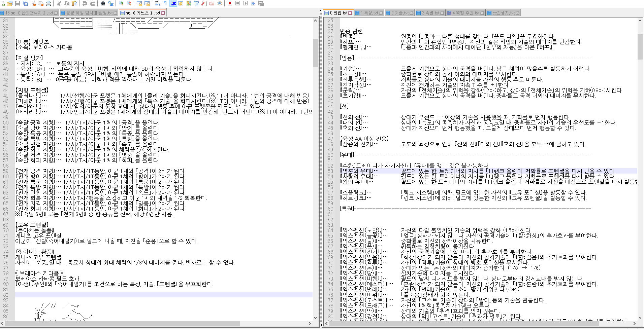Switch to the '1 특성.txt' tab
The image size is (644, 329).
click(x=369, y=13)
